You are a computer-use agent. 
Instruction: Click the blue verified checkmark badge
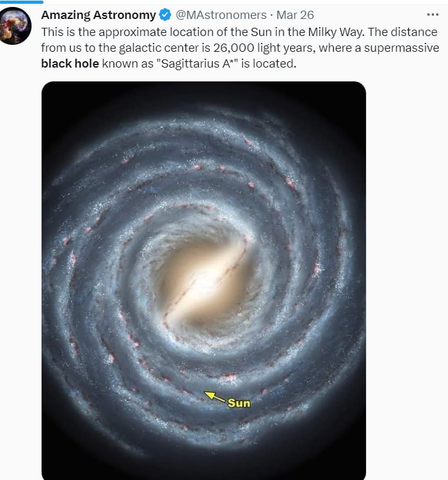(x=165, y=15)
